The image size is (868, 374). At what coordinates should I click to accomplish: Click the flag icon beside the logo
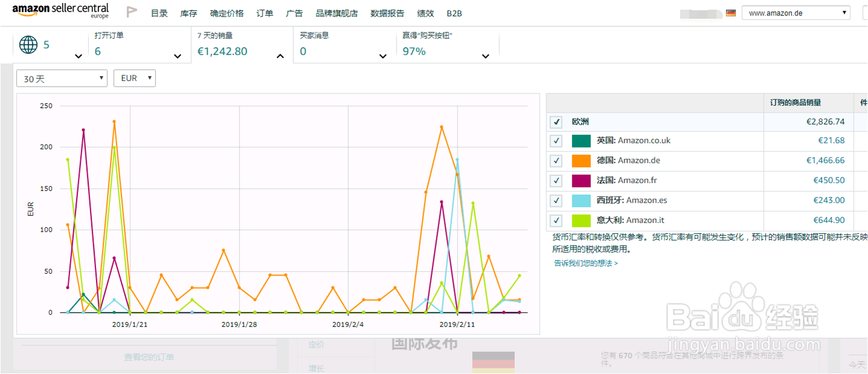pos(131,12)
